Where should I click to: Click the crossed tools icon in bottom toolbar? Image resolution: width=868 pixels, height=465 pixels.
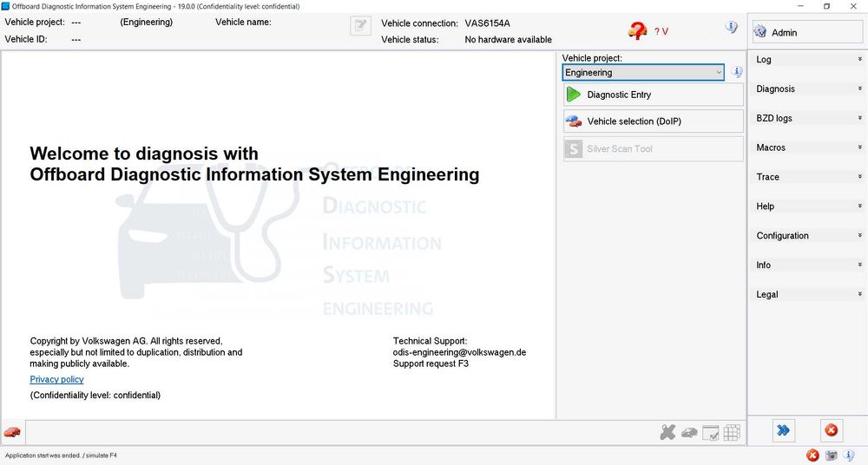coord(667,432)
